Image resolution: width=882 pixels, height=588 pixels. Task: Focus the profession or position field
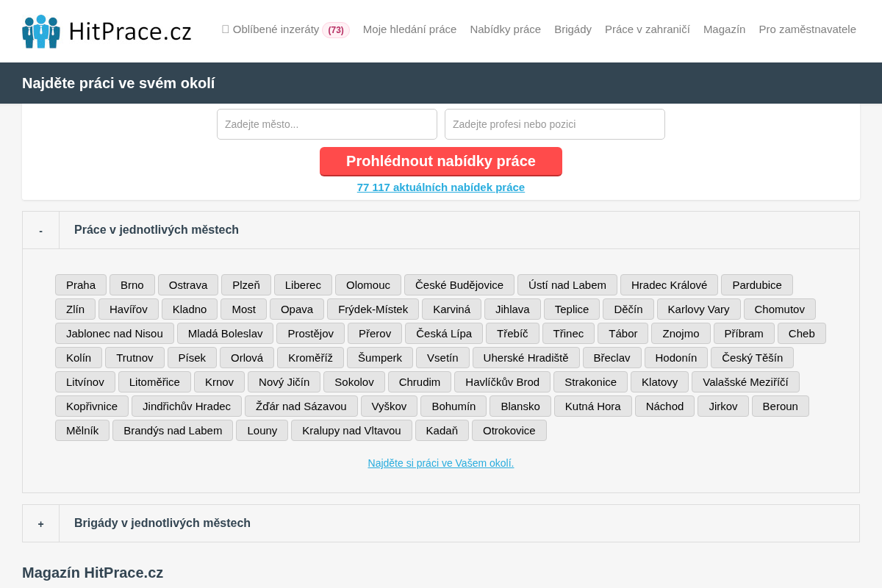(x=555, y=124)
